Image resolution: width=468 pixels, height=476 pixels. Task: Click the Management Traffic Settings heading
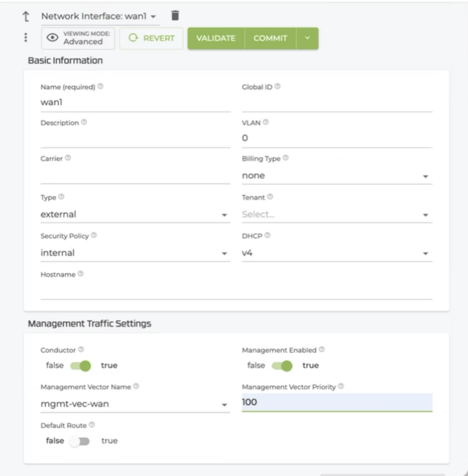(x=90, y=324)
